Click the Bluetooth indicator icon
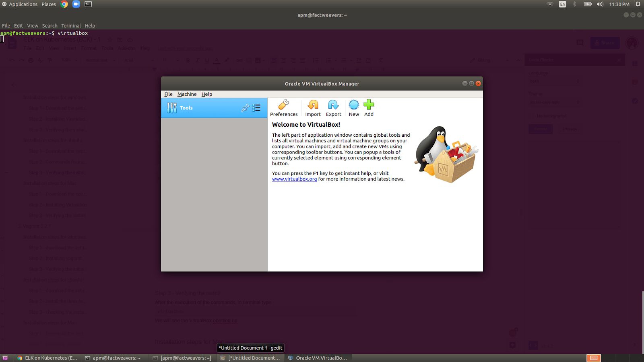 tap(575, 4)
